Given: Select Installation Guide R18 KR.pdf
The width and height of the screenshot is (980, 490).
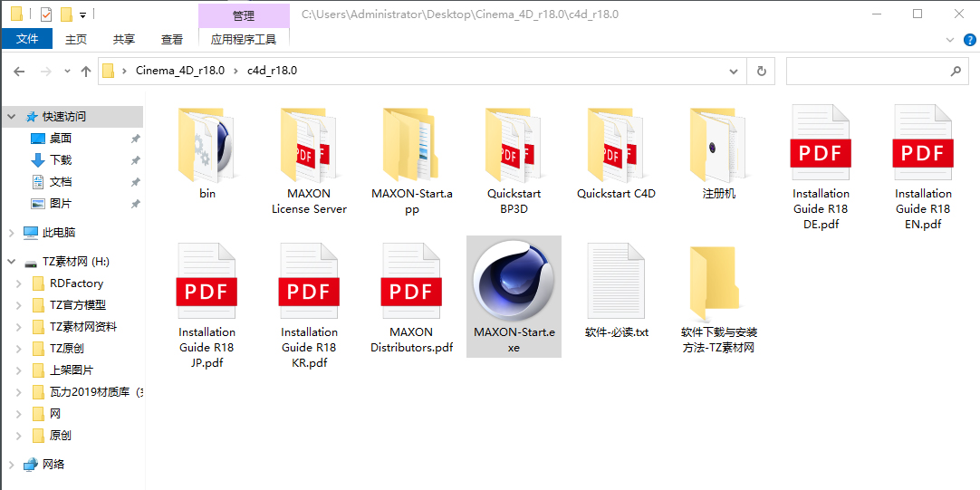Looking at the screenshot, I should click(x=310, y=306).
